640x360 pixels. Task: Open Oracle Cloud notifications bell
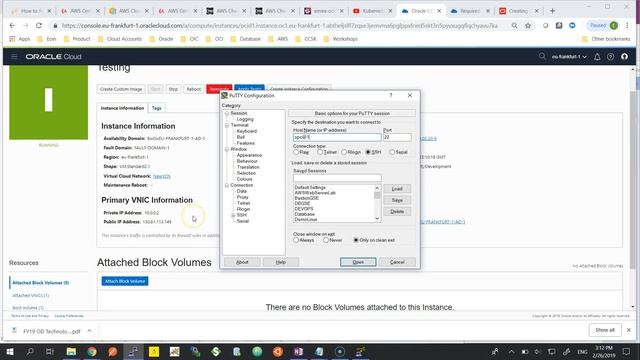[597, 57]
